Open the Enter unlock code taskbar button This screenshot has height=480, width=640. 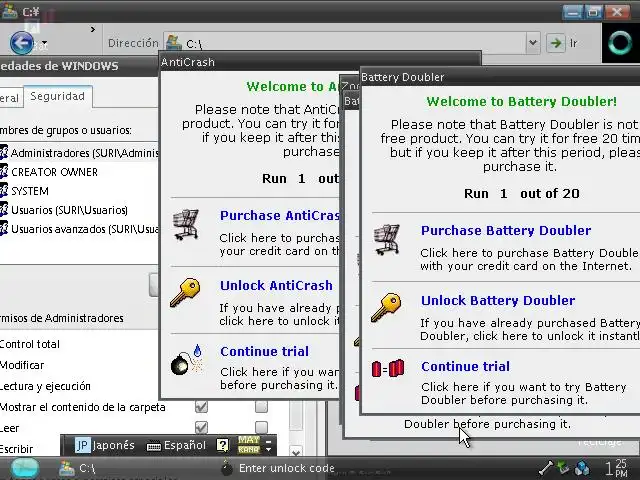(279, 468)
